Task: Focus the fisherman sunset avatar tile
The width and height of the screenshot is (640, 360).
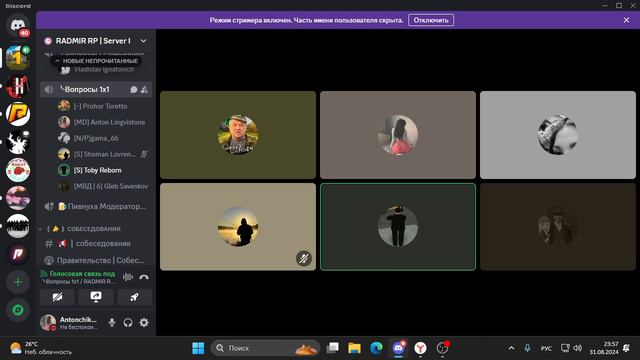Action: pos(238,227)
